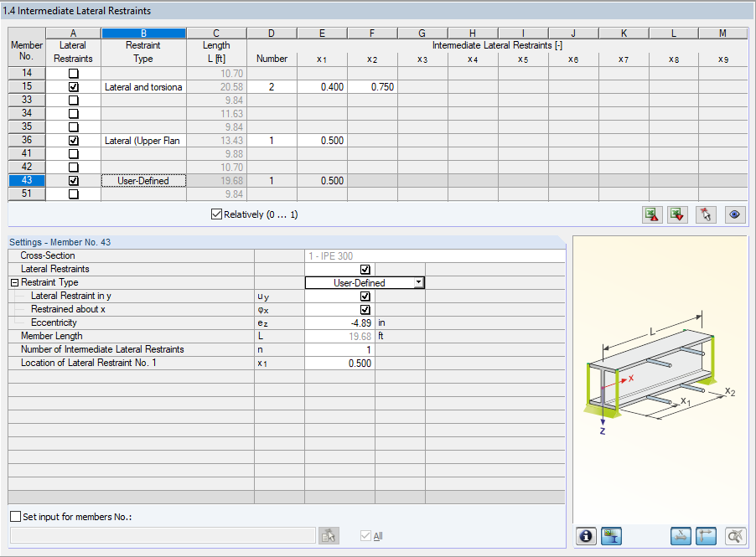Click the members number input field
Image resolution: width=756 pixels, height=557 pixels.
click(163, 535)
